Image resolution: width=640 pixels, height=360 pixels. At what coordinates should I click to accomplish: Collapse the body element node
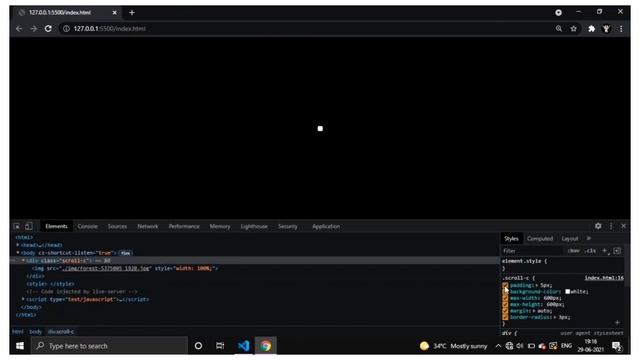click(x=18, y=253)
